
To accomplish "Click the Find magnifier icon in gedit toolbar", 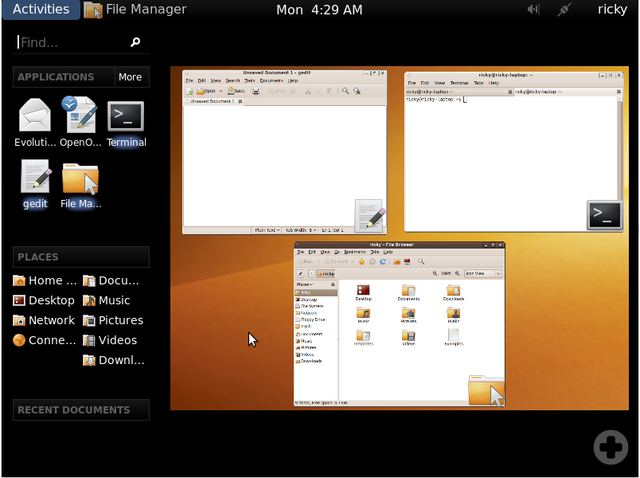I will pyautogui.click(x=345, y=91).
